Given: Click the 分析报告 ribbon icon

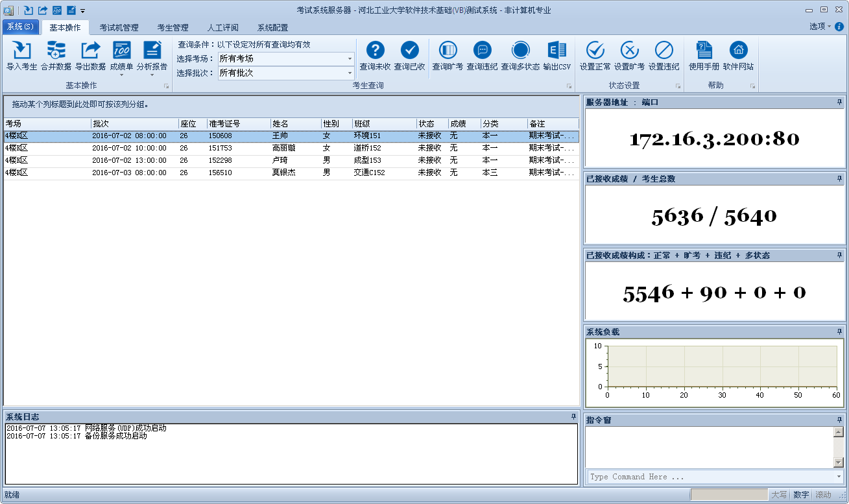Looking at the screenshot, I should (152, 50).
